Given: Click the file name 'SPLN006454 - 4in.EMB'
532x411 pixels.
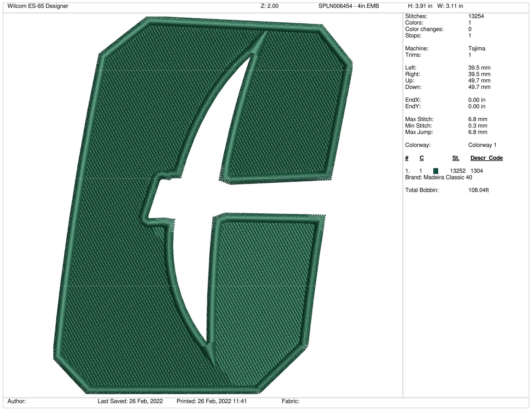Looking at the screenshot, I should coord(349,6).
